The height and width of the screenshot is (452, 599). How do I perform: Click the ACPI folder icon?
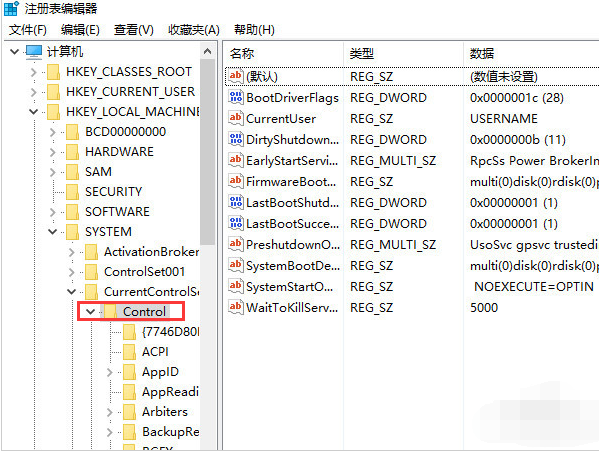[129, 352]
